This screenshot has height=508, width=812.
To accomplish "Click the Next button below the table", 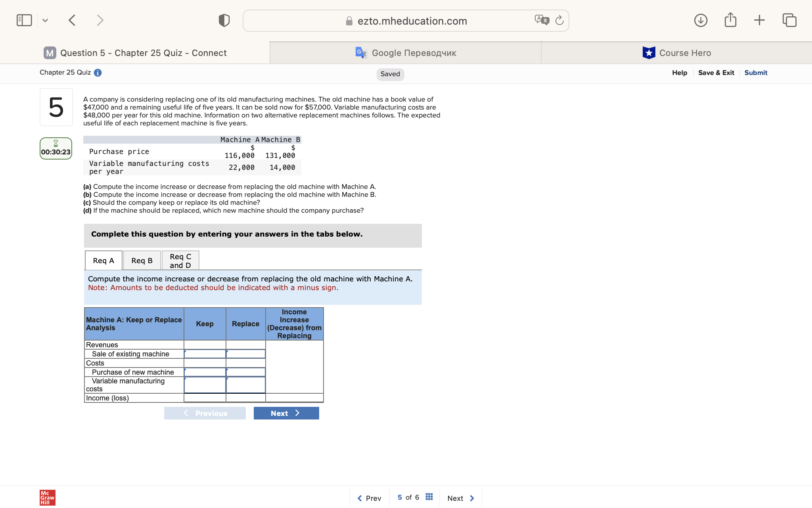I will coord(286,413).
